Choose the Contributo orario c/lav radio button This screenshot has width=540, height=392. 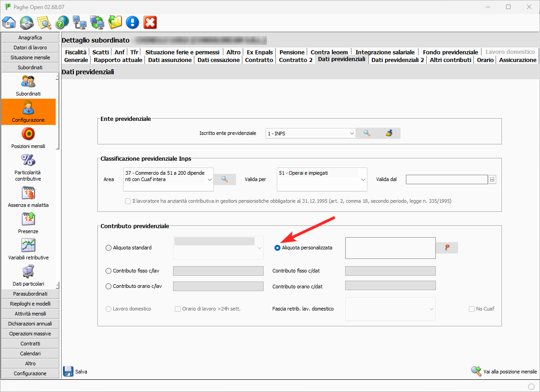pos(108,286)
